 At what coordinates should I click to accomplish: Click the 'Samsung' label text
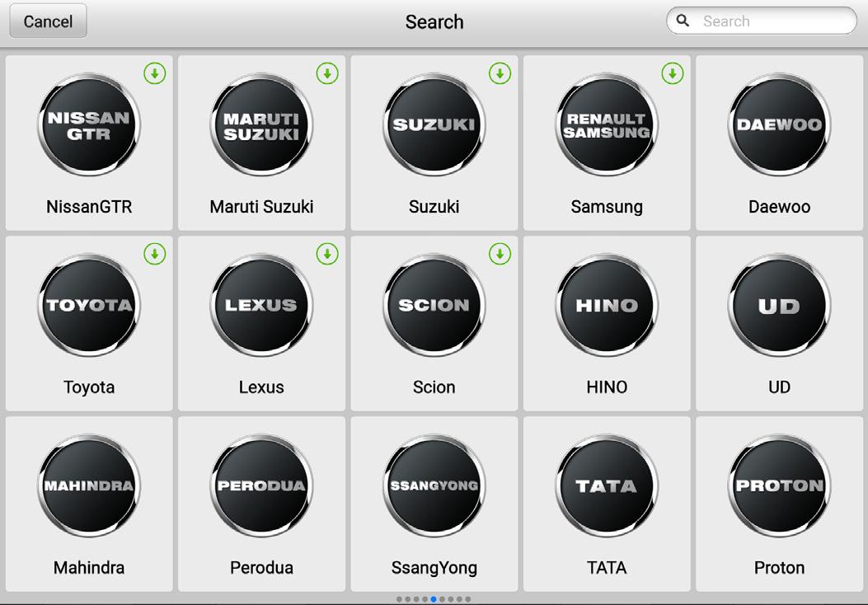click(607, 206)
